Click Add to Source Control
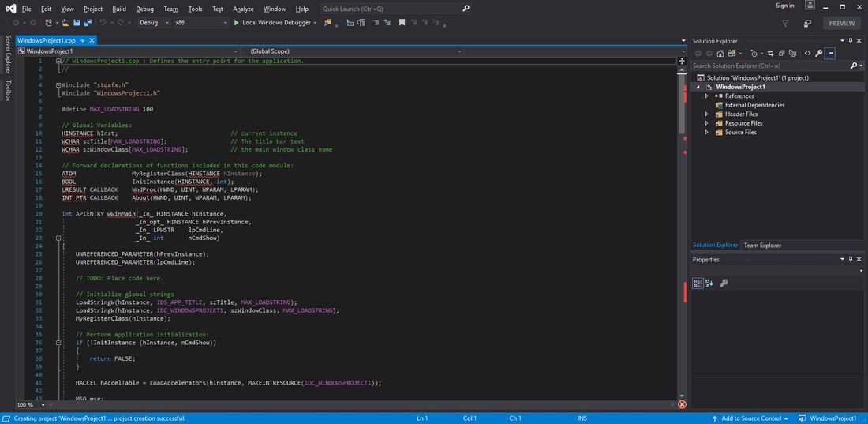The image size is (868, 424). pyautogui.click(x=750, y=418)
